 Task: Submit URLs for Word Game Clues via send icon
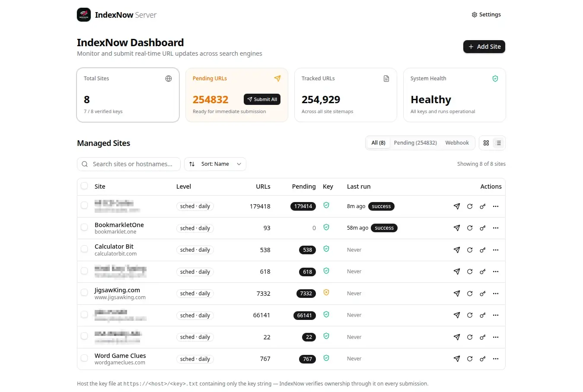(x=457, y=359)
